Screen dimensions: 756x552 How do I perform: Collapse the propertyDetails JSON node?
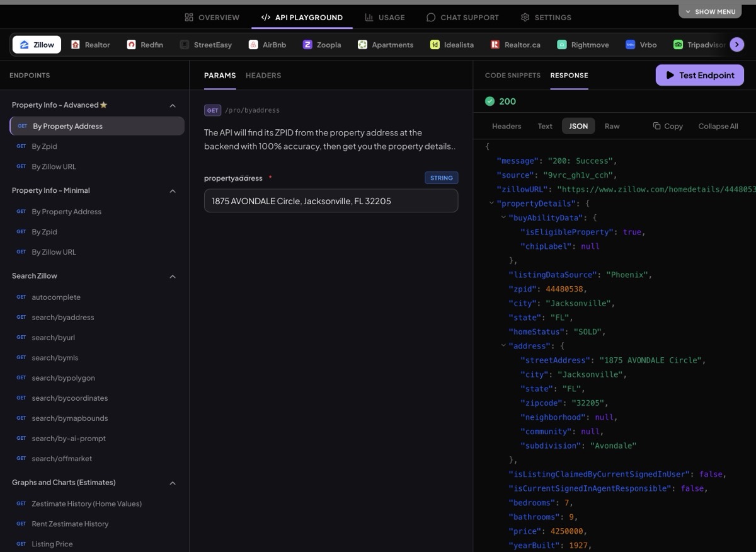point(491,204)
